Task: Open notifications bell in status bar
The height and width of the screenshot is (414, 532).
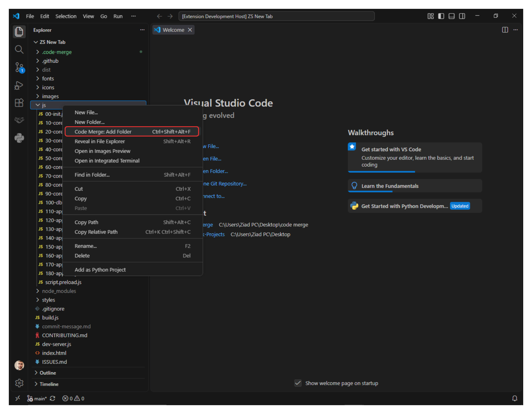Action: tap(515, 398)
